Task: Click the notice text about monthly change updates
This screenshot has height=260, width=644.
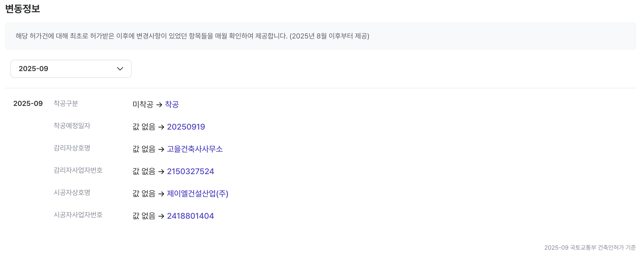Action: pos(192,36)
